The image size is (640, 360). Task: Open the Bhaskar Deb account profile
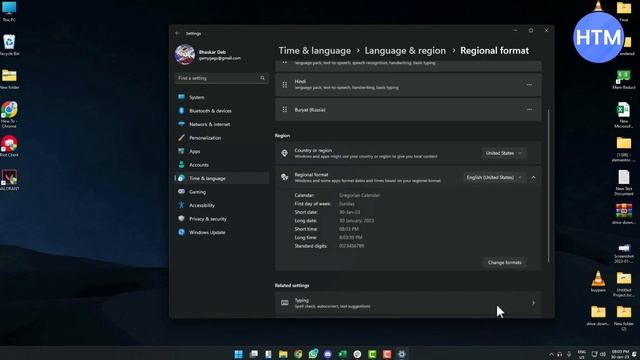pyautogui.click(x=208, y=55)
